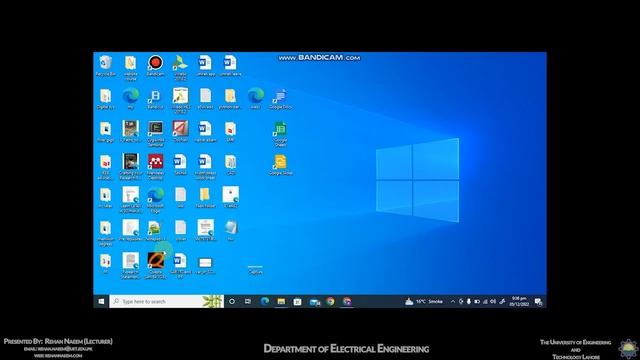Image resolution: width=640 pixels, height=360 pixels.
Task: Open the volume control in the system tray
Action: [x=493, y=301]
